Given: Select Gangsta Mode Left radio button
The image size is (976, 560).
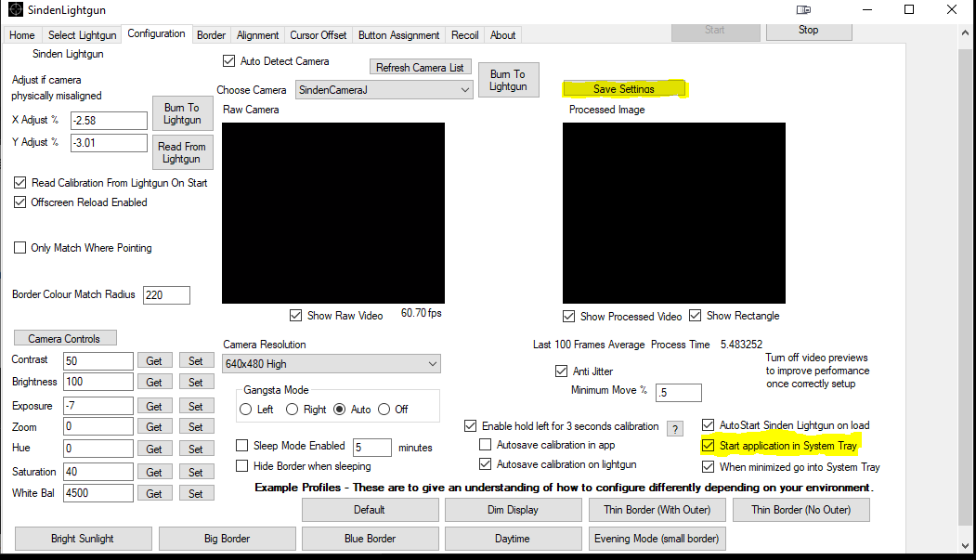Looking at the screenshot, I should (246, 410).
